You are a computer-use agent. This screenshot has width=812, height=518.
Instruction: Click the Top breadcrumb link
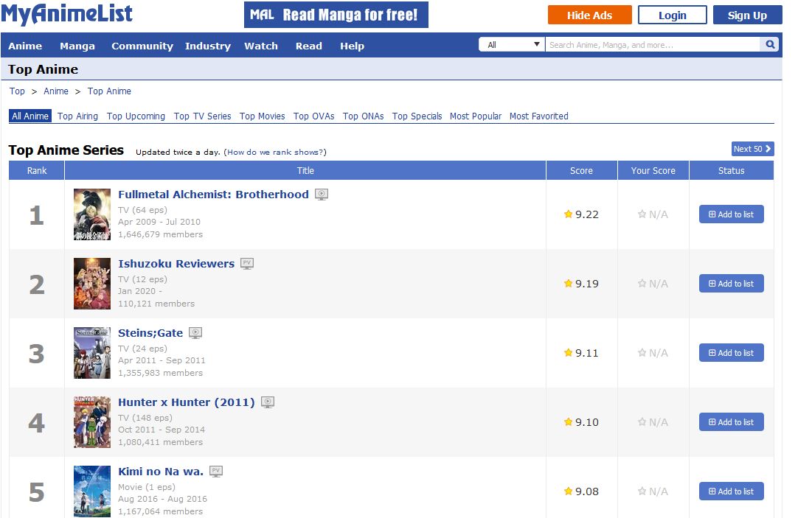(x=17, y=91)
